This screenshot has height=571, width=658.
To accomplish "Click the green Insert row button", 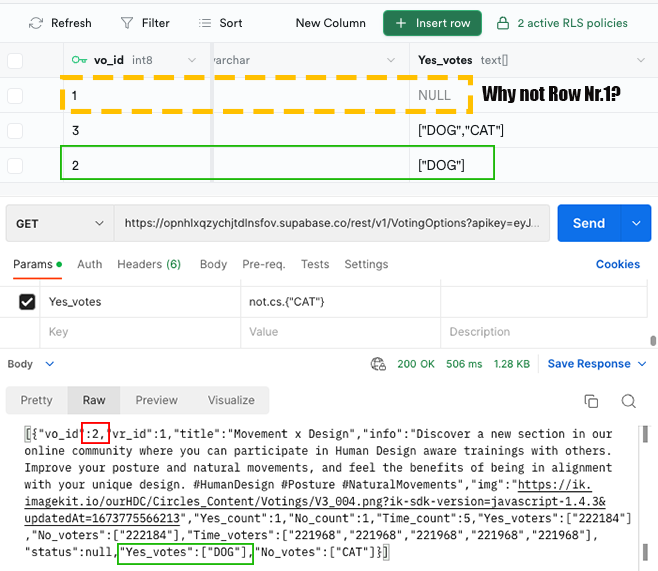I will [432, 23].
